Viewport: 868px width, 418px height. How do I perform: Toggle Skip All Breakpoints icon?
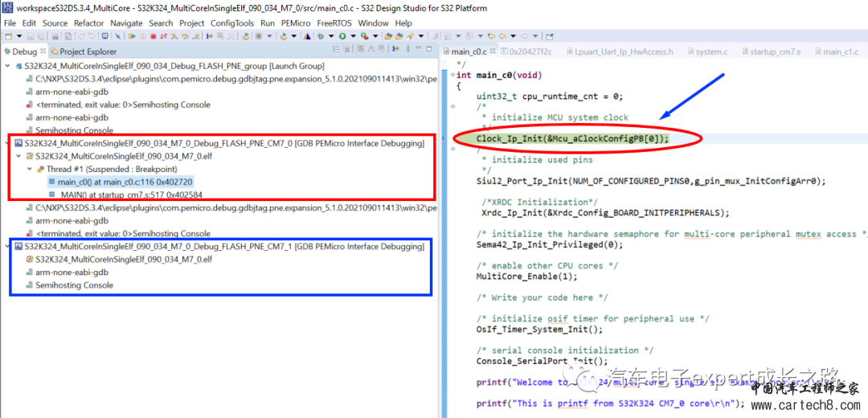click(117, 36)
